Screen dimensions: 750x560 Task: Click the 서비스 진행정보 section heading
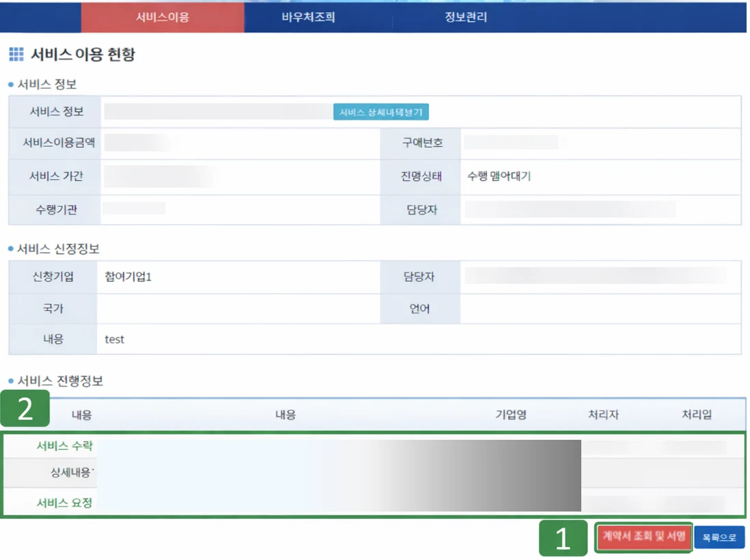pos(60,380)
